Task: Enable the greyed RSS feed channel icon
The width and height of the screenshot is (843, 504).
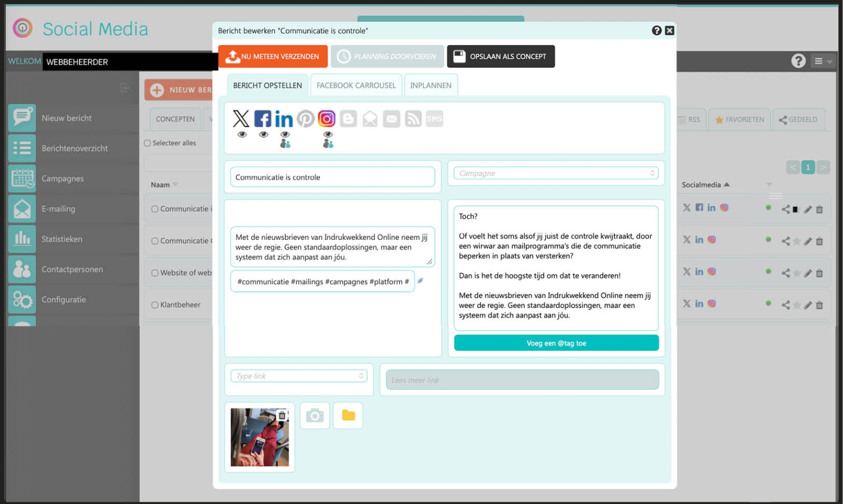Action: [413, 119]
